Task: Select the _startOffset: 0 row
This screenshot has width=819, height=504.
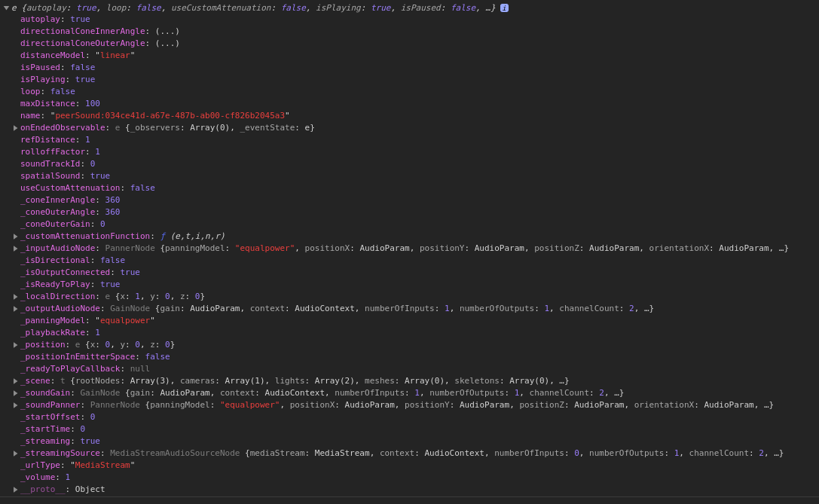Action: pyautogui.click(x=57, y=417)
